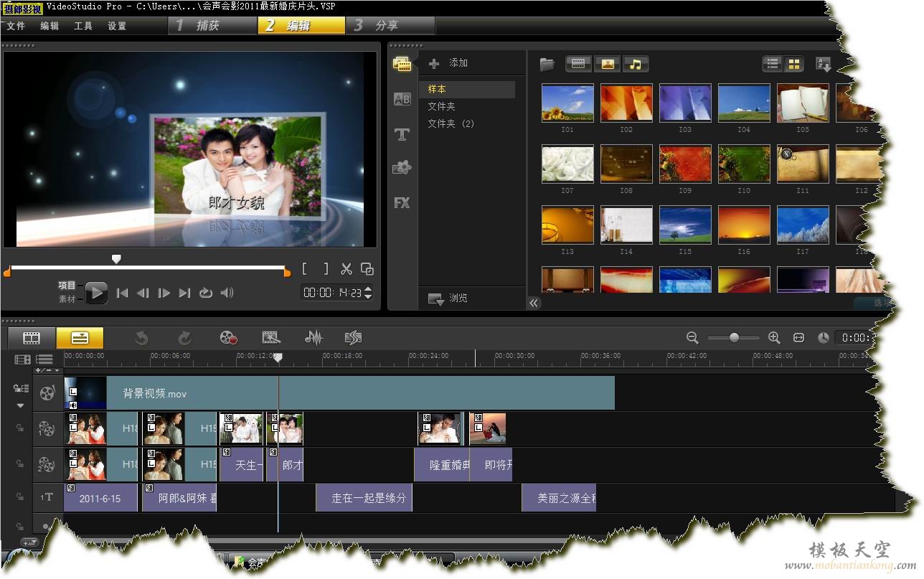Toggle ripple editing lock on video track
Viewport: 924px width, 579px height.
click(x=20, y=389)
